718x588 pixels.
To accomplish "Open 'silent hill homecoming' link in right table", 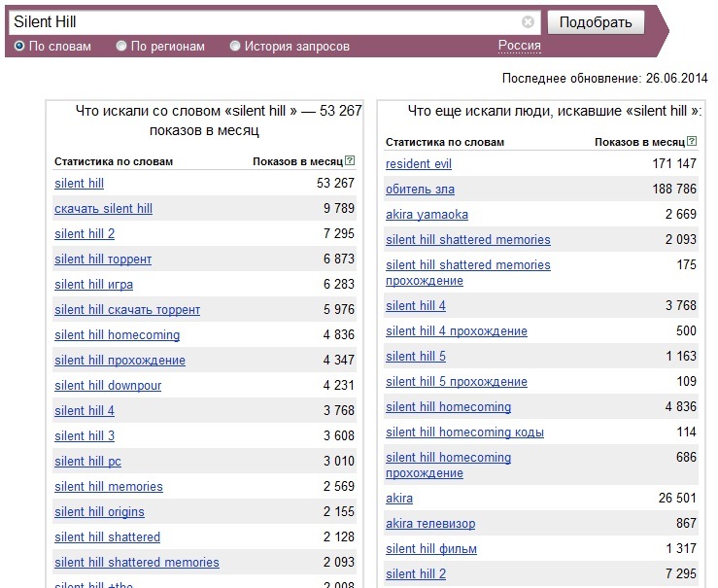I will (x=448, y=406).
